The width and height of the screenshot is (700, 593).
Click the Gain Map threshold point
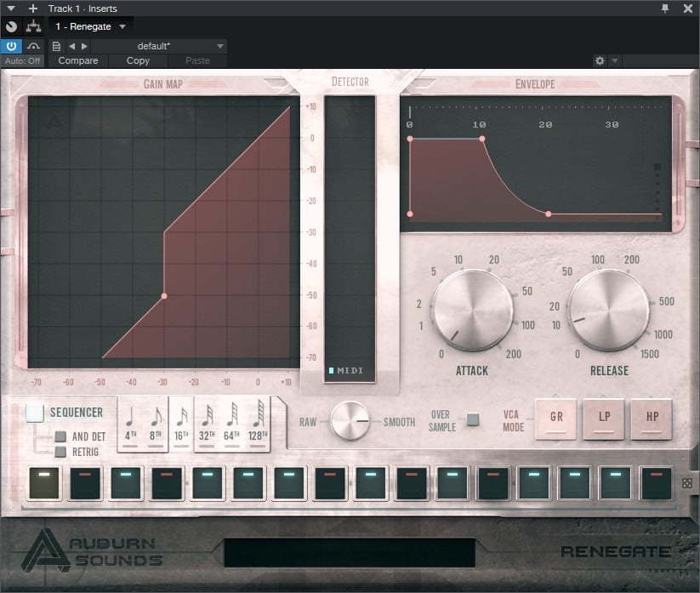(164, 296)
